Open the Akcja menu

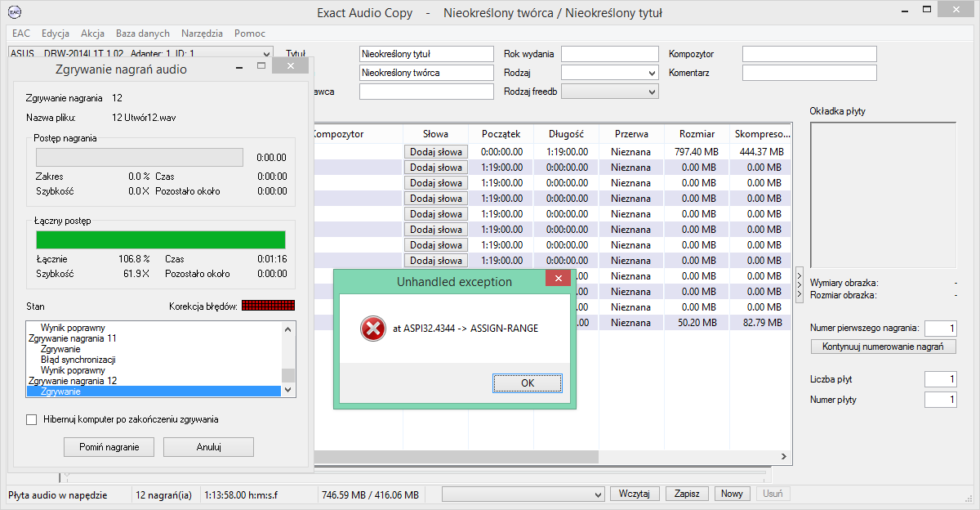point(92,34)
